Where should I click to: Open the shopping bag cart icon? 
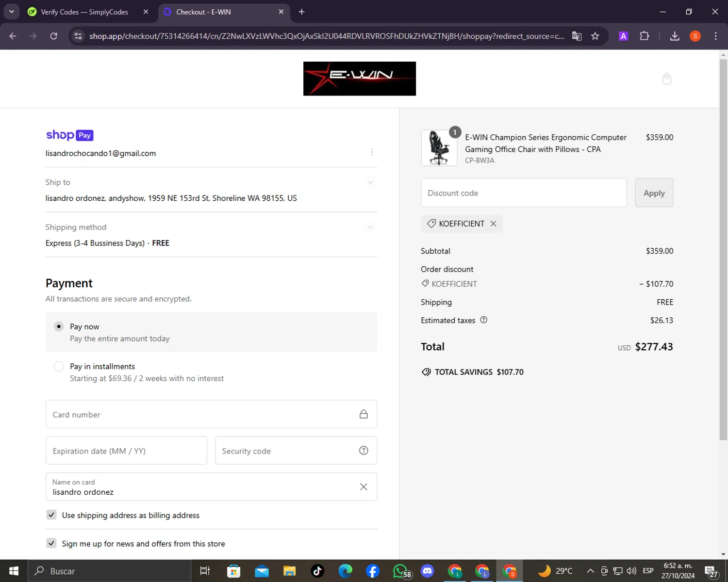pos(667,79)
